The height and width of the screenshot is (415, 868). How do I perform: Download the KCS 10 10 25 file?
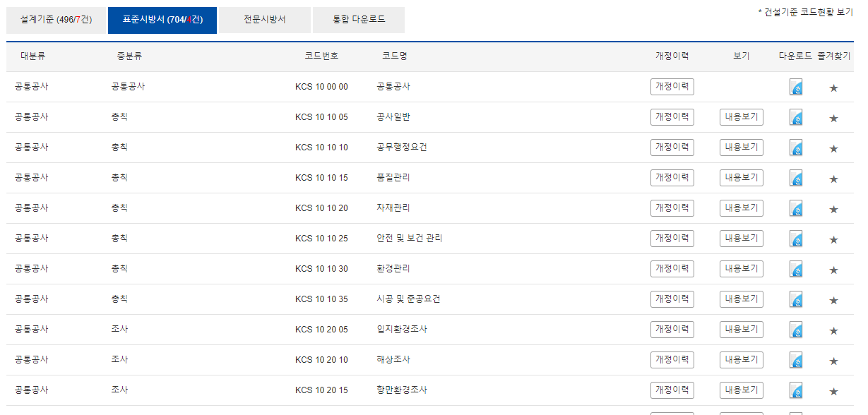tap(796, 239)
